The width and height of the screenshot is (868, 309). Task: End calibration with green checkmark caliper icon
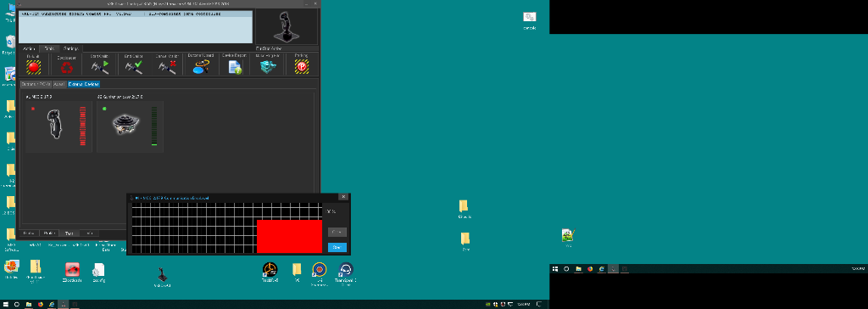tap(133, 67)
